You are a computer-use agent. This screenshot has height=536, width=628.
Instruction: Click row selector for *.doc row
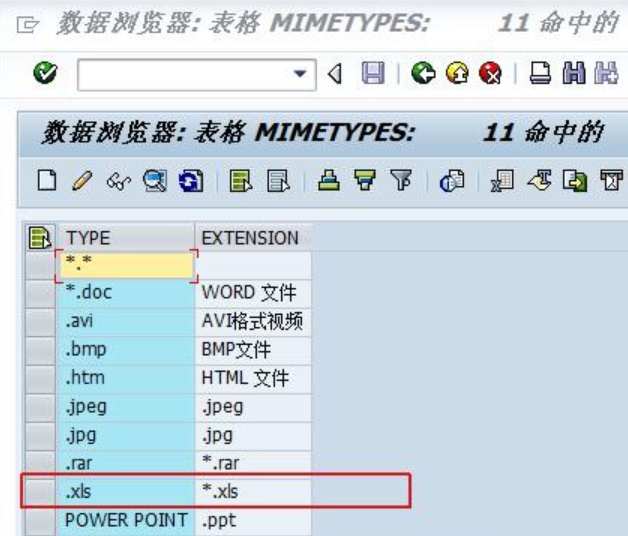click(40, 294)
